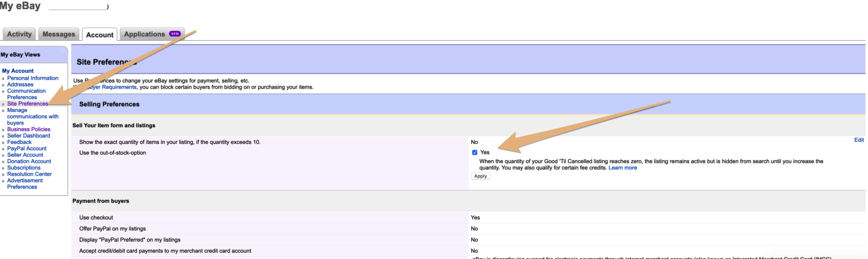This screenshot has width=868, height=259.
Task: Open the Addresses link
Action: pyautogui.click(x=20, y=84)
